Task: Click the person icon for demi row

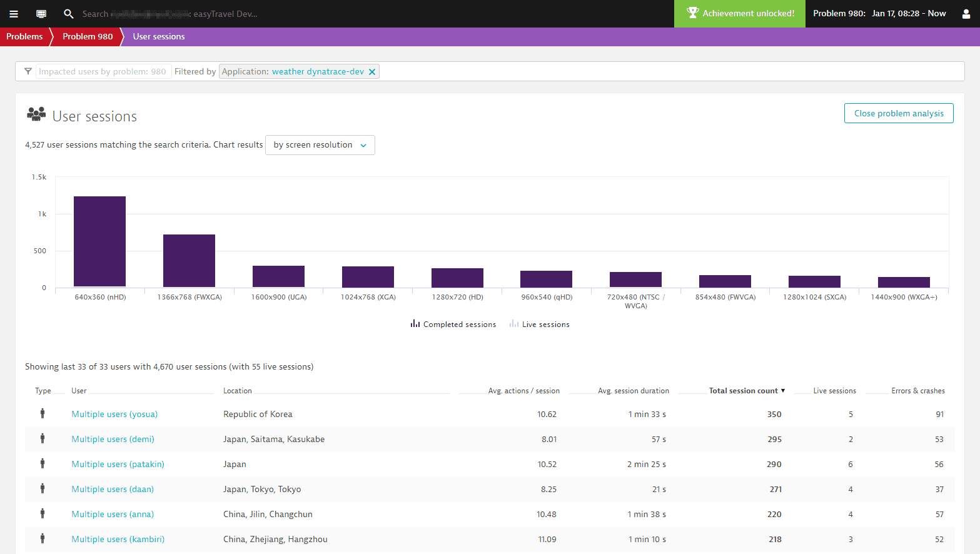Action: click(x=43, y=438)
